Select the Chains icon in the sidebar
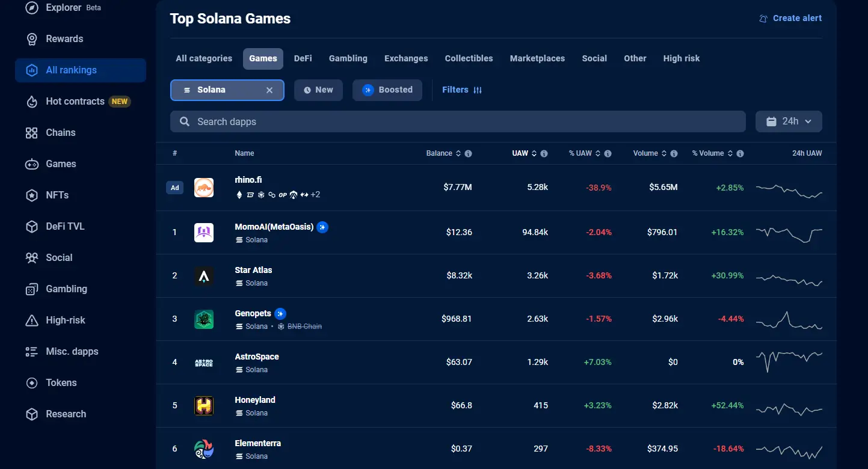Screen dimensions: 868x469 click(x=31, y=132)
